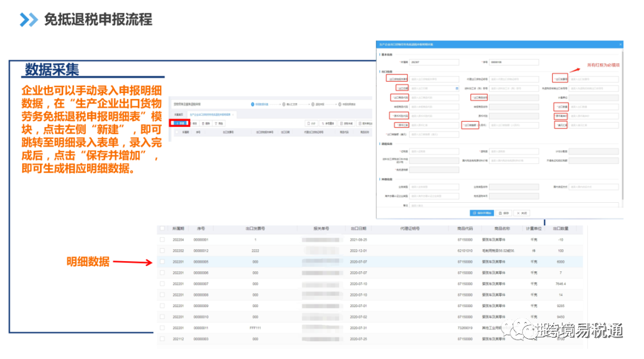Click the 修改 toolbar button
This screenshot has width=644, height=359.
tap(194, 123)
